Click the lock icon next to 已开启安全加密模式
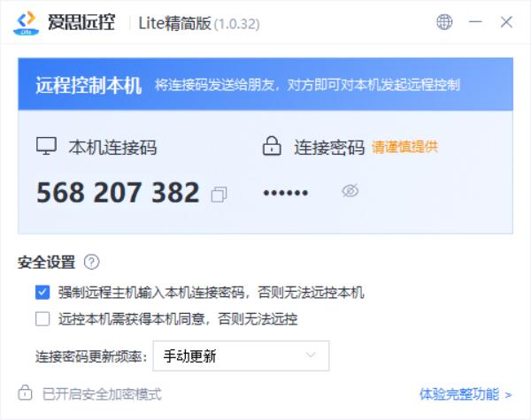531x420 pixels. pos(25,393)
